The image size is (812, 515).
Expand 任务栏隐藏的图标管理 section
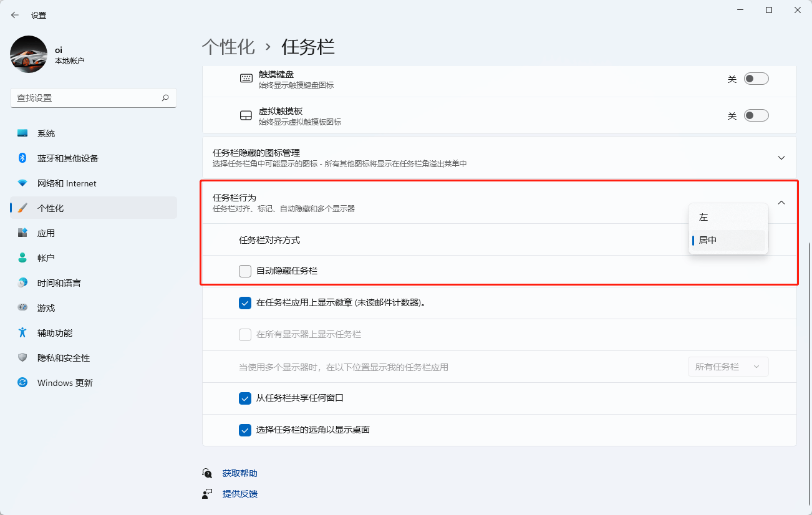tap(781, 158)
